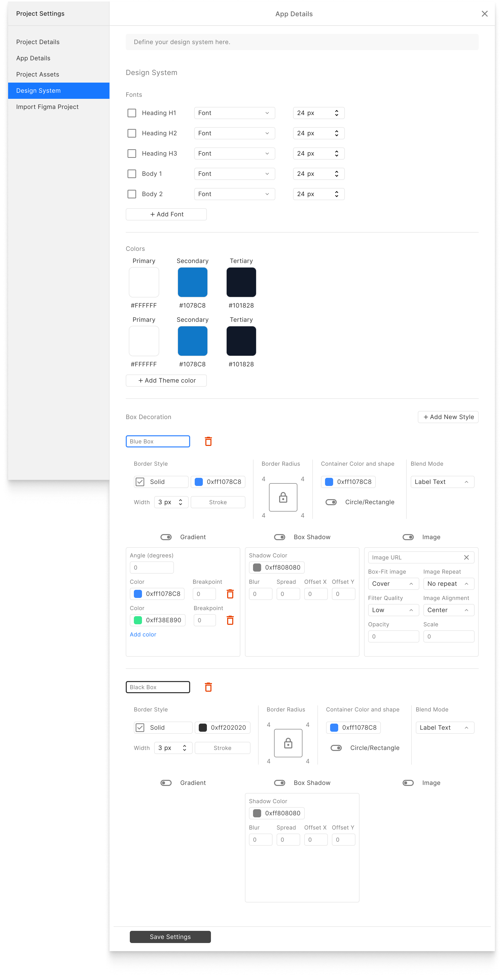
Task: Click the border radius lock for Blue Box
Action: [282, 497]
